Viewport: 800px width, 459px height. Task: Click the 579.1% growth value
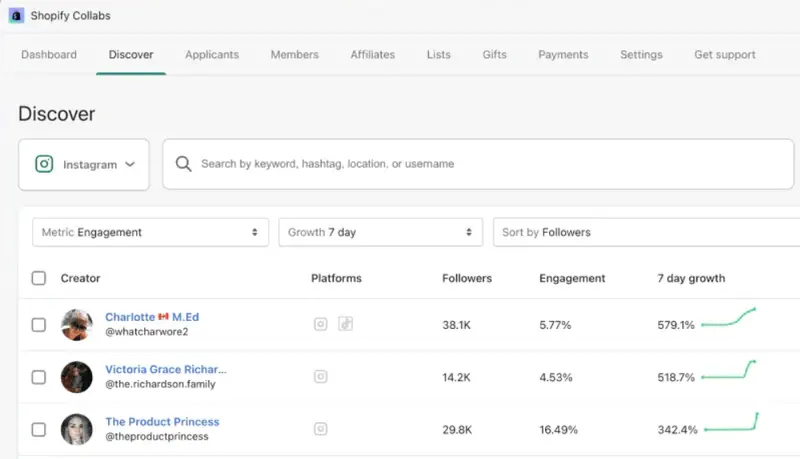(676, 325)
